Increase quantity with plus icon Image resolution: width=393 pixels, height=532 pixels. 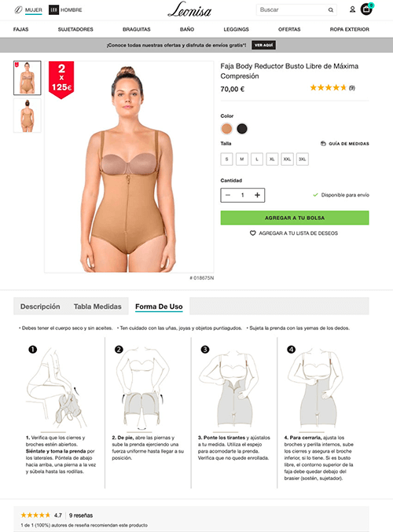coord(257,195)
